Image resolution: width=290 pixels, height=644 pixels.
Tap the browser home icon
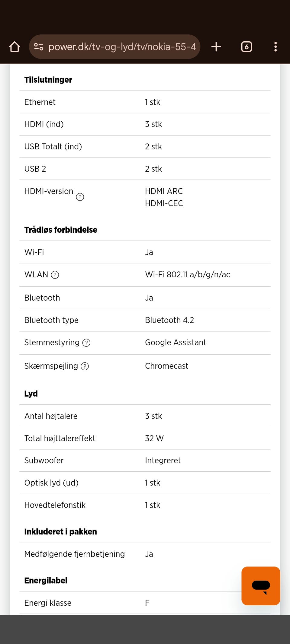(x=14, y=47)
